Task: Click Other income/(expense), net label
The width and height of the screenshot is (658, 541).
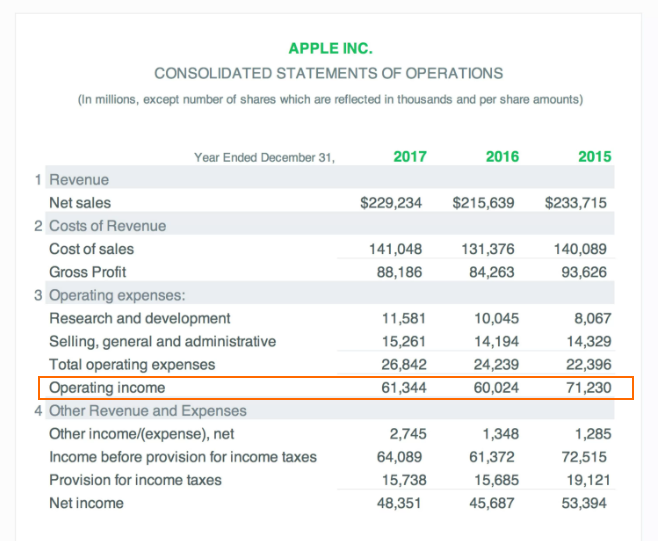Action: click(x=141, y=434)
